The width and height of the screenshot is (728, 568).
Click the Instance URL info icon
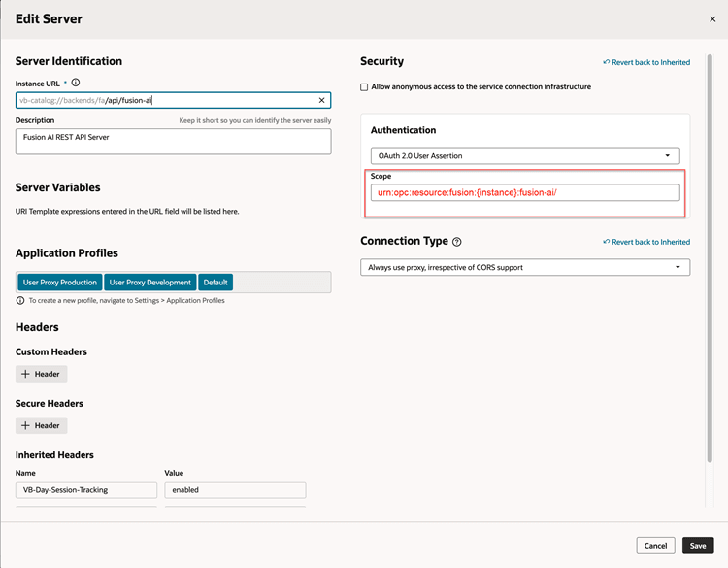click(x=76, y=84)
